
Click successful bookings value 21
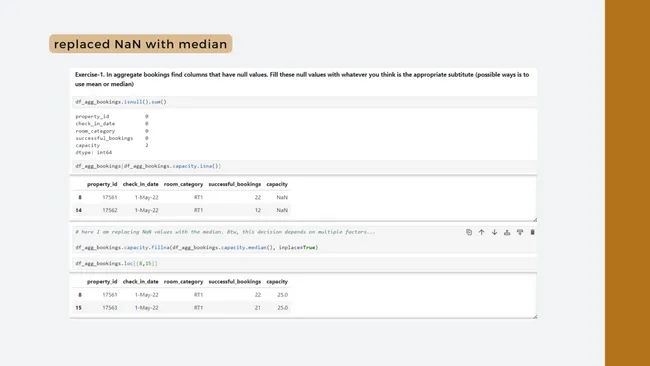pyautogui.click(x=258, y=308)
